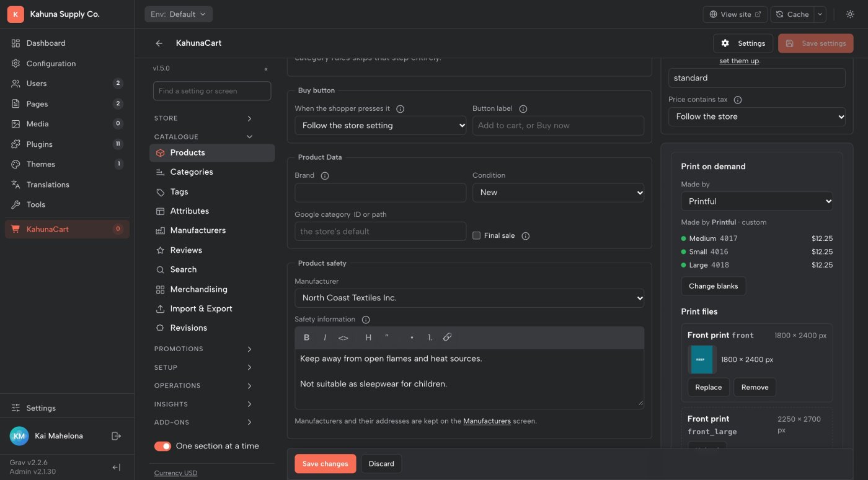The width and height of the screenshot is (868, 480).
Task: Open the Env: Default dropdown
Action: tap(179, 14)
